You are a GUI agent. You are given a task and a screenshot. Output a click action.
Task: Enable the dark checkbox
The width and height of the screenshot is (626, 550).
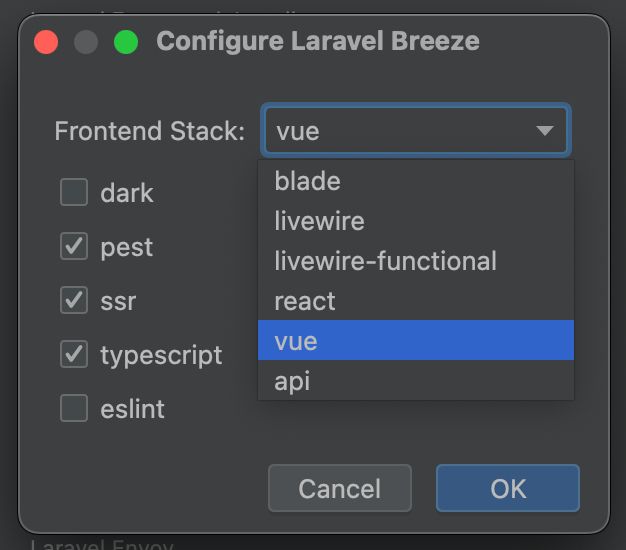pos(74,192)
